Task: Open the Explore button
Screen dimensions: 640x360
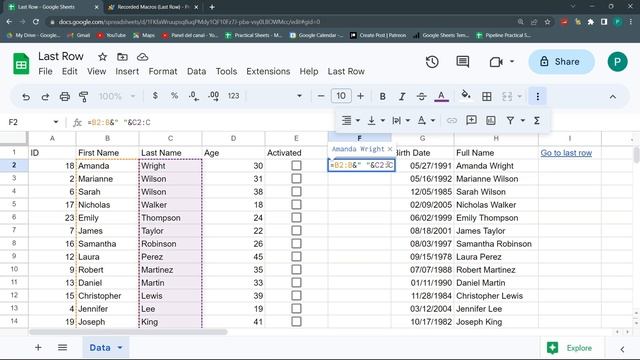Action: click(x=570, y=348)
